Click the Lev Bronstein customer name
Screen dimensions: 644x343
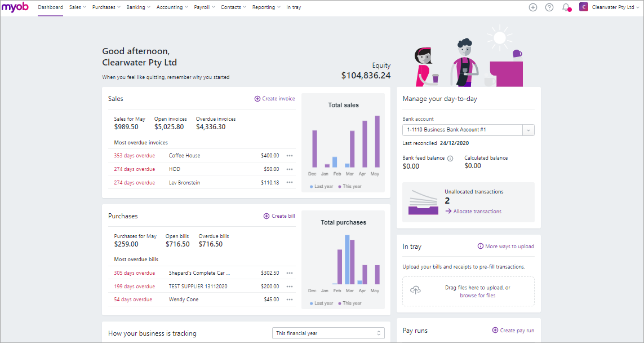184,183
